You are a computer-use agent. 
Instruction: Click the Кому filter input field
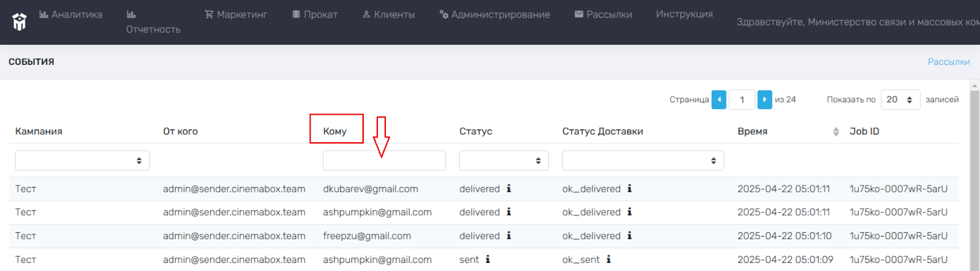pos(384,161)
